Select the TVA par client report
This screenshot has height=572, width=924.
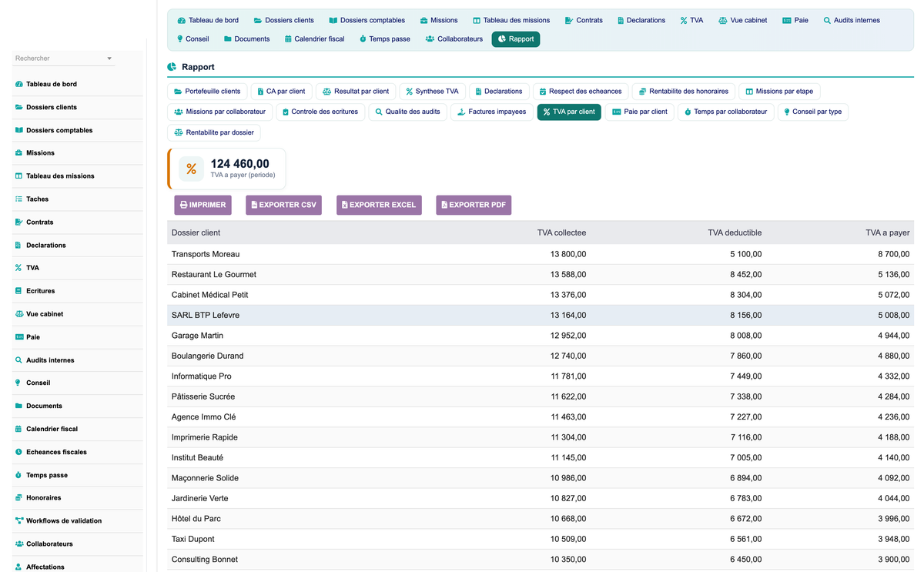coord(569,112)
